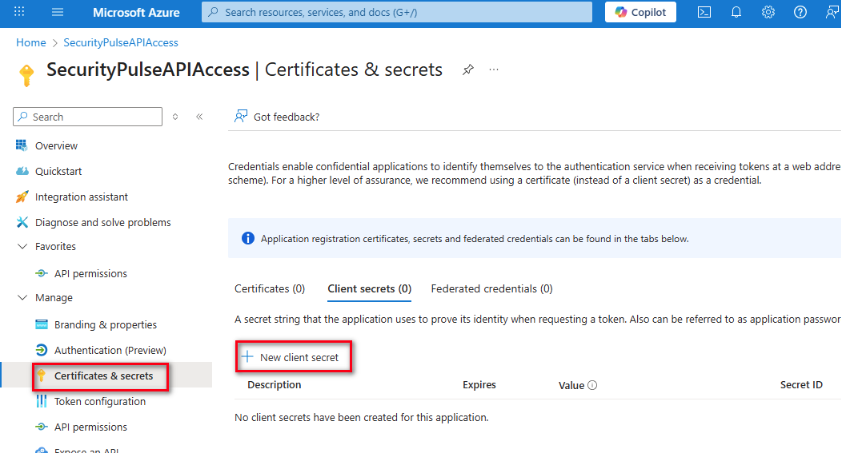Screen dimensions: 841x453
Task: Select Certificates & secrets in sidebar
Action: tap(106, 376)
